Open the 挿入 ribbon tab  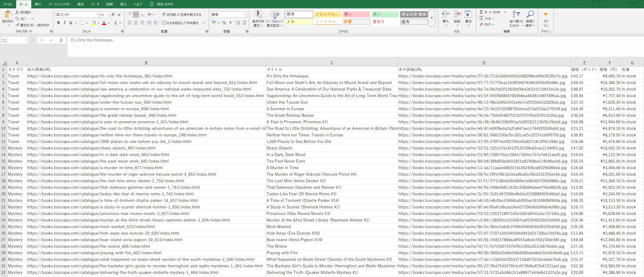pos(38,4)
